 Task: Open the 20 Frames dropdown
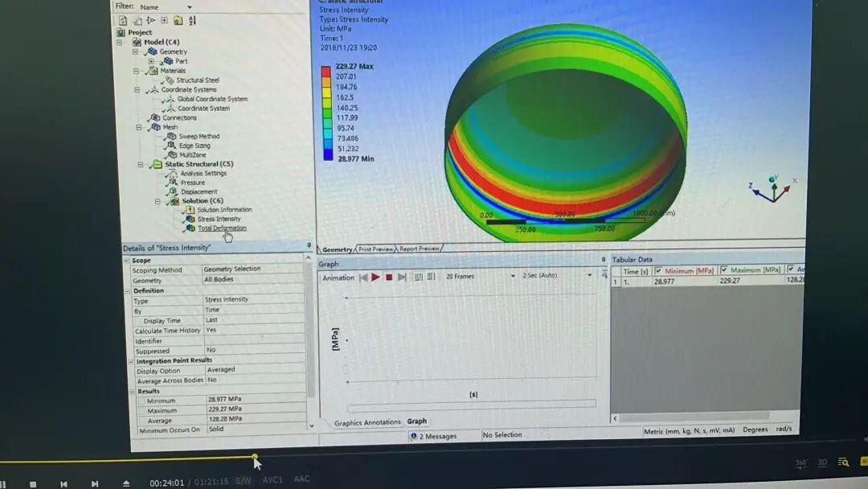click(x=513, y=276)
